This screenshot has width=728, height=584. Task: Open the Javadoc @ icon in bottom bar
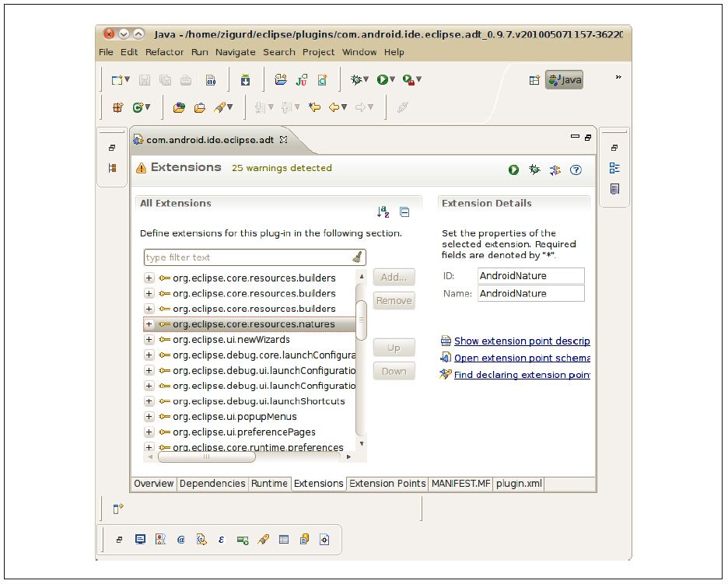(181, 540)
